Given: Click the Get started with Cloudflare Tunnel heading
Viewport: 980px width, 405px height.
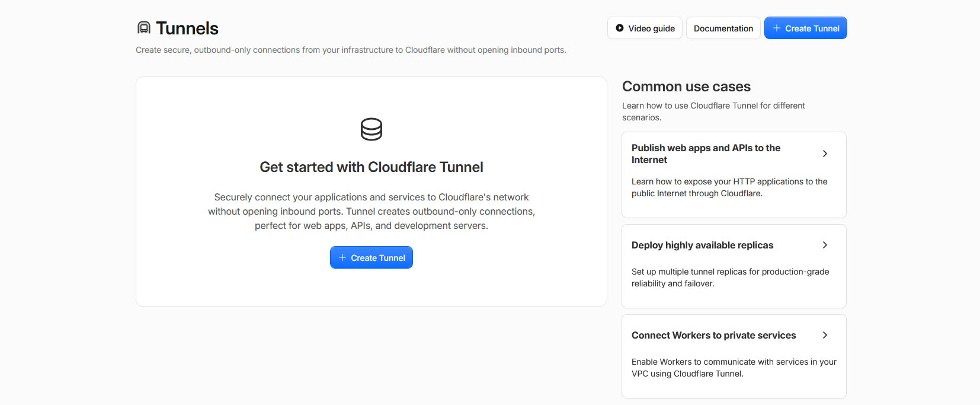Looking at the screenshot, I should [x=371, y=167].
